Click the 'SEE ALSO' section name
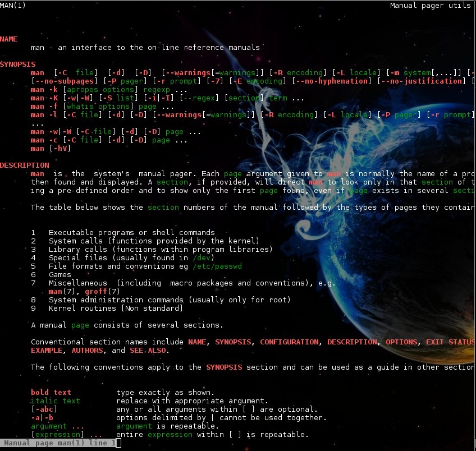Viewport: 476px width, 451px height. click(148, 351)
